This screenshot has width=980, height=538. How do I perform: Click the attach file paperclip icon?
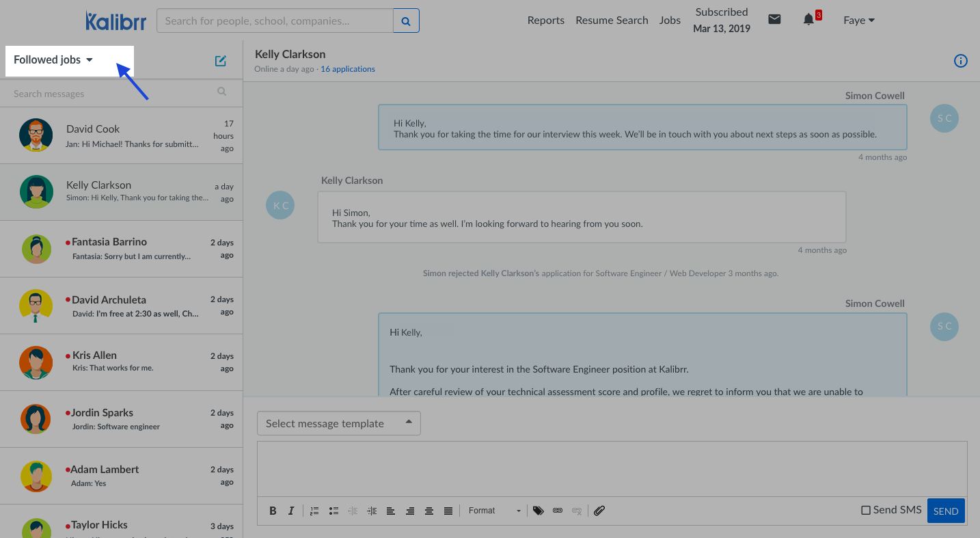click(x=599, y=511)
